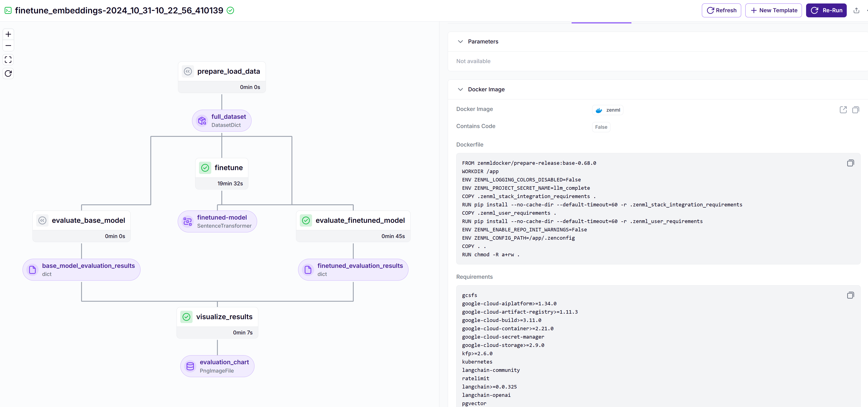The width and height of the screenshot is (868, 407).
Task: Open the evaluation_chart artifact
Action: (217, 366)
